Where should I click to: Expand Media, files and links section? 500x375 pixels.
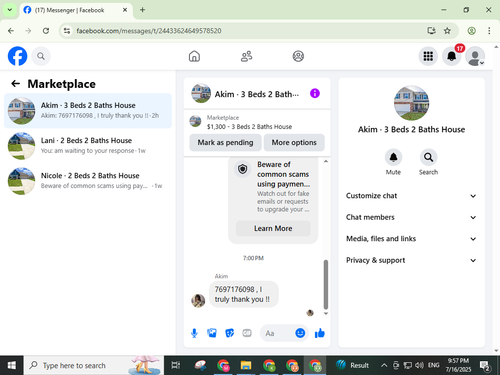(411, 239)
